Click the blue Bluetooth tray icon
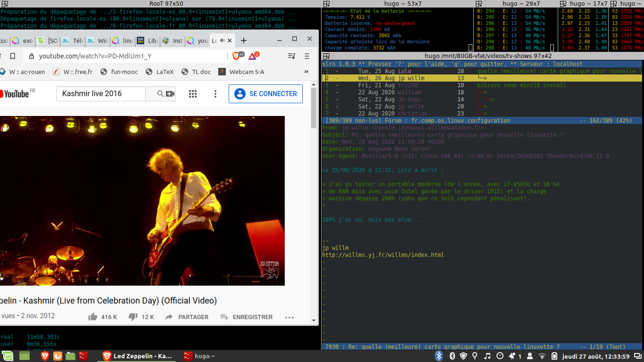 438,356
